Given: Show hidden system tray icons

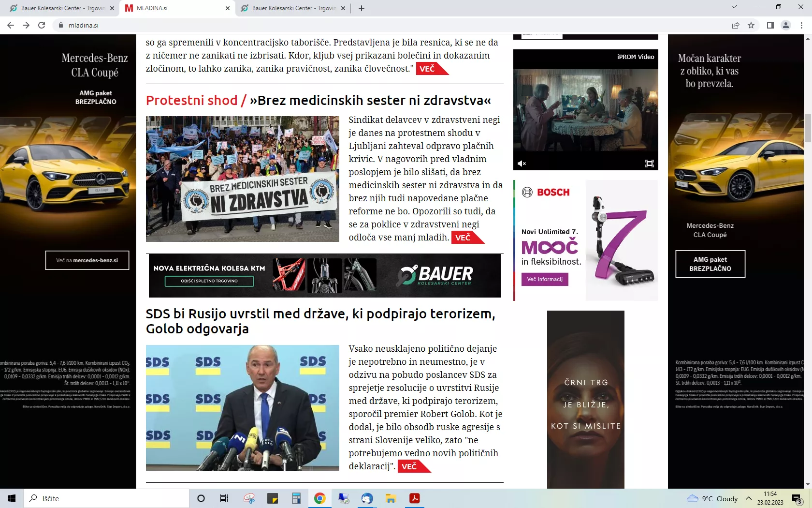Looking at the screenshot, I should [749, 498].
